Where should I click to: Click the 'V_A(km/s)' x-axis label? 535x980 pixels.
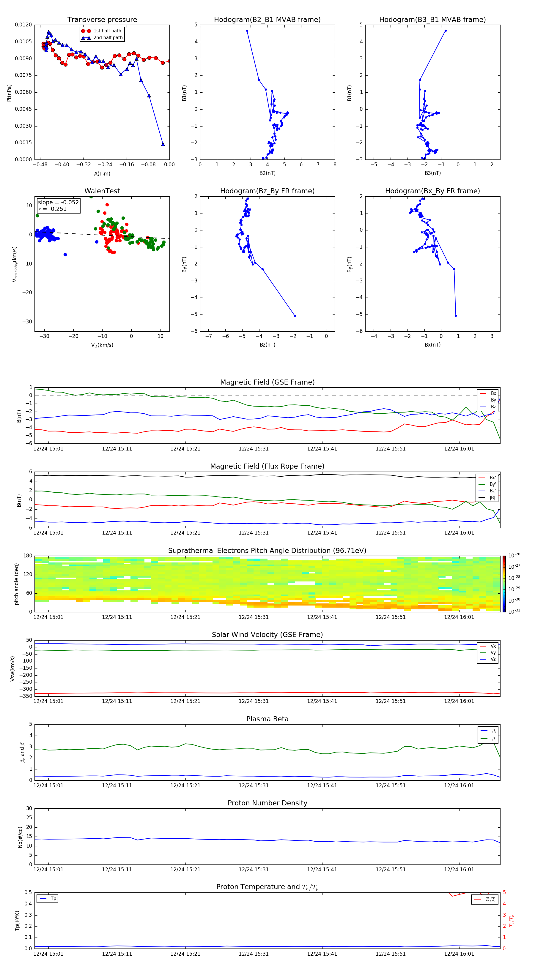point(102,345)
